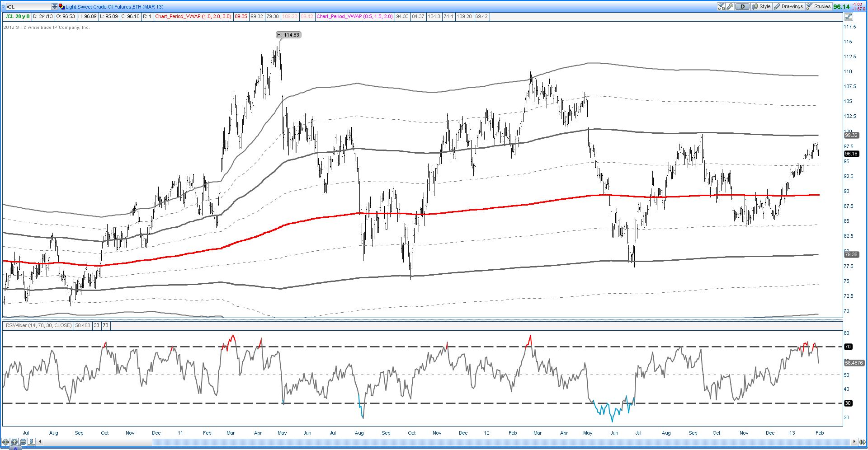
Task: Click the 96.18 last price axis label
Action: click(x=851, y=154)
